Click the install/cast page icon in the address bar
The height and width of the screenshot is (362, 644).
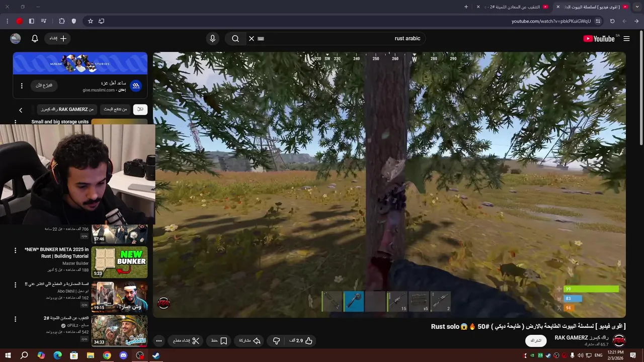[x=102, y=21]
